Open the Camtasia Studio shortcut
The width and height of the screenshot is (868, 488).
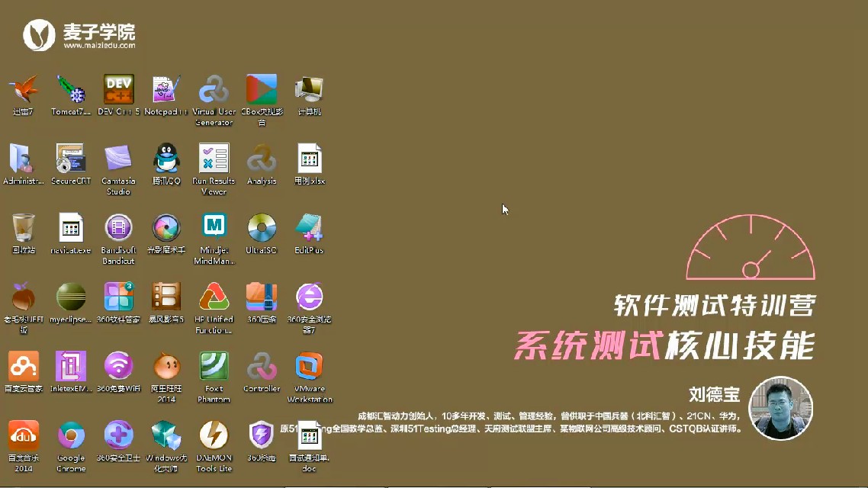click(118, 159)
